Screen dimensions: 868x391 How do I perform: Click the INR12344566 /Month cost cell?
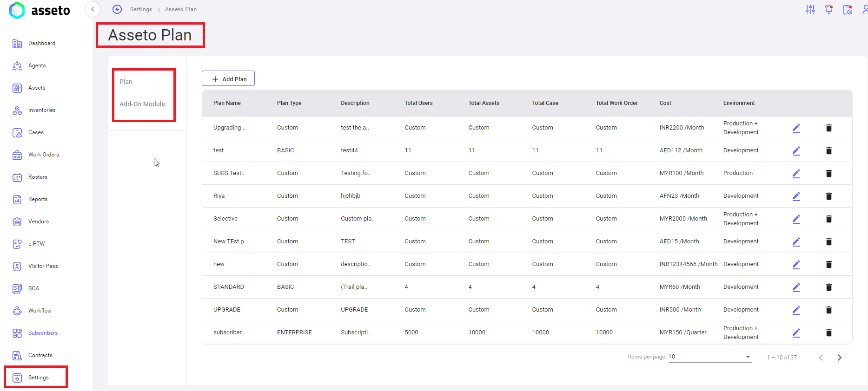[689, 264]
